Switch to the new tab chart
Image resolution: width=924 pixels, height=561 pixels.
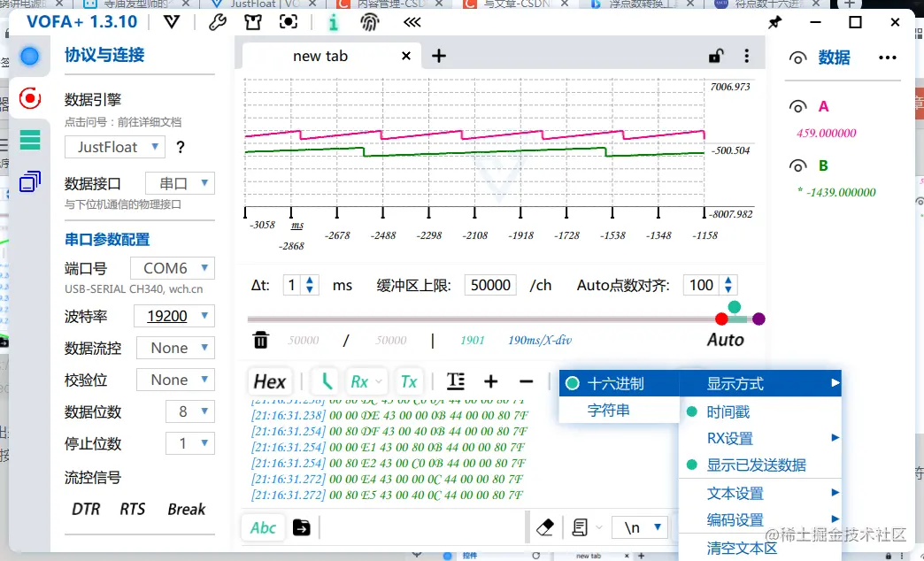[319, 55]
